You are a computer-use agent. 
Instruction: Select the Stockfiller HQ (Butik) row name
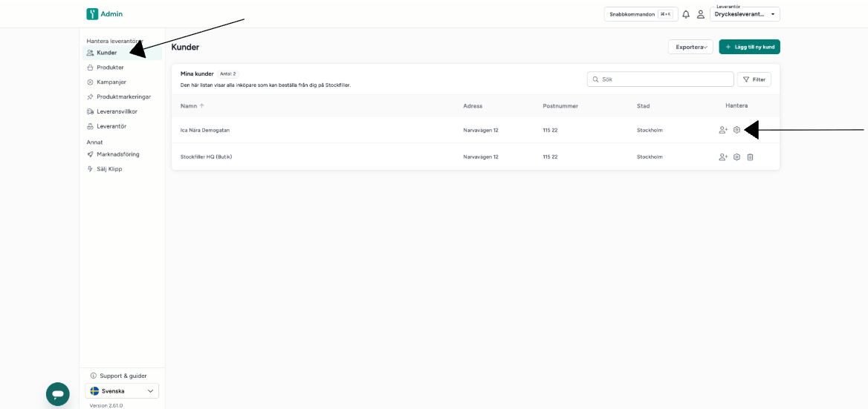pyautogui.click(x=206, y=157)
